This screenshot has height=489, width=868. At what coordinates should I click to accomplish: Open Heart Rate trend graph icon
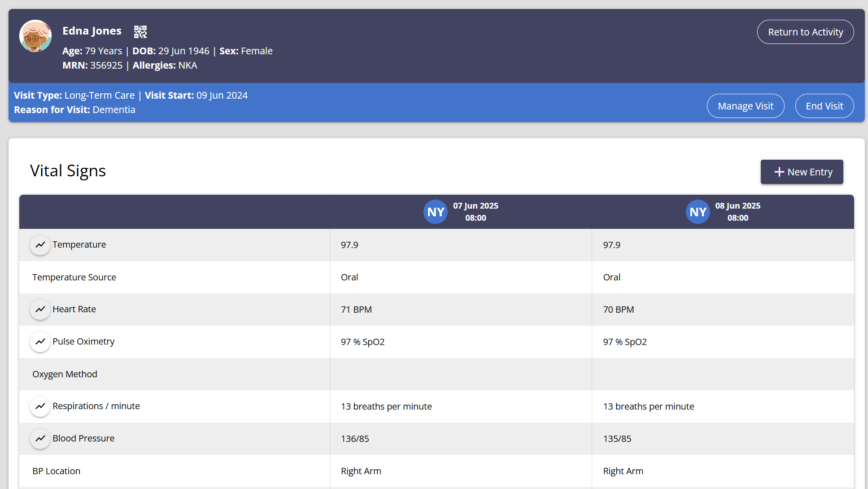[x=40, y=310]
